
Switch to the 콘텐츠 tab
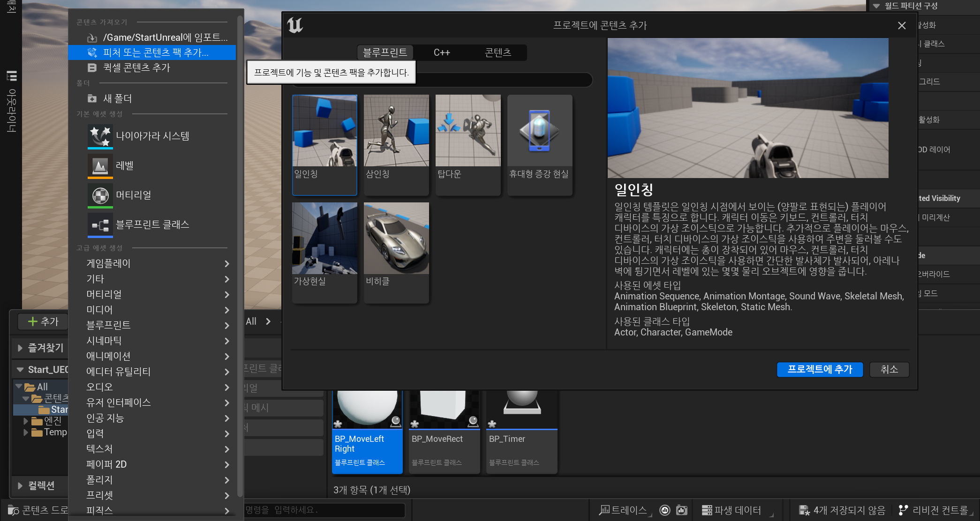[x=498, y=52]
